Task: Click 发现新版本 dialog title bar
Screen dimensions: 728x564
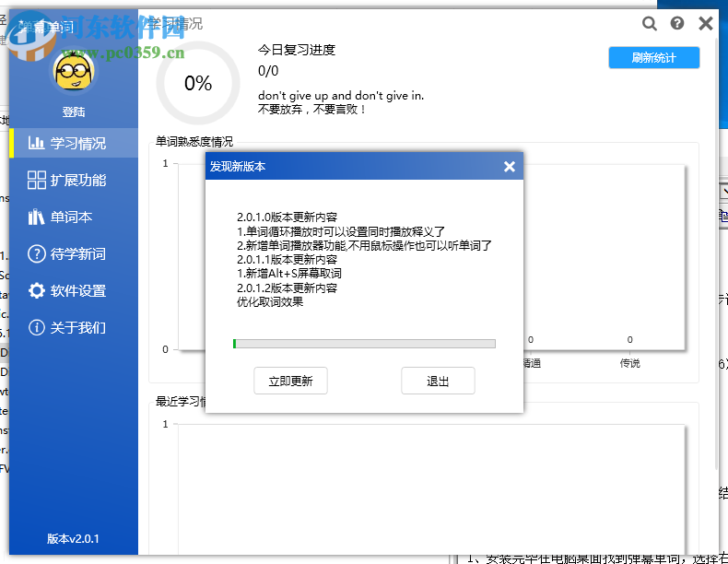Action: (x=364, y=166)
